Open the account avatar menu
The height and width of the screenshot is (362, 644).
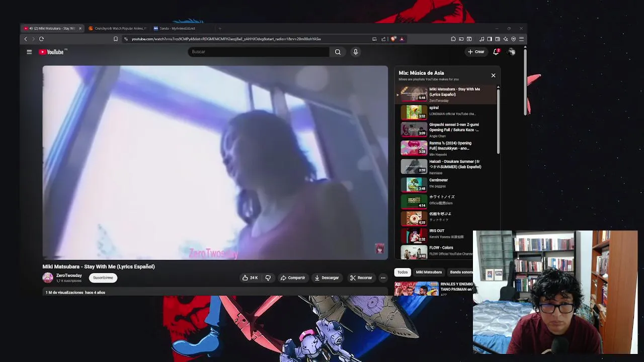pos(511,52)
